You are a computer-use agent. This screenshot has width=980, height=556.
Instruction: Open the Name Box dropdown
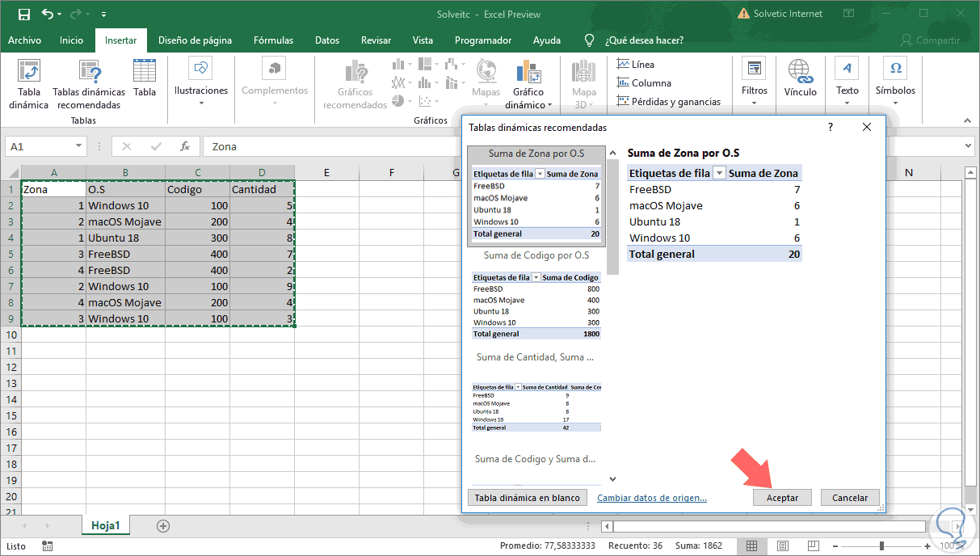78,146
